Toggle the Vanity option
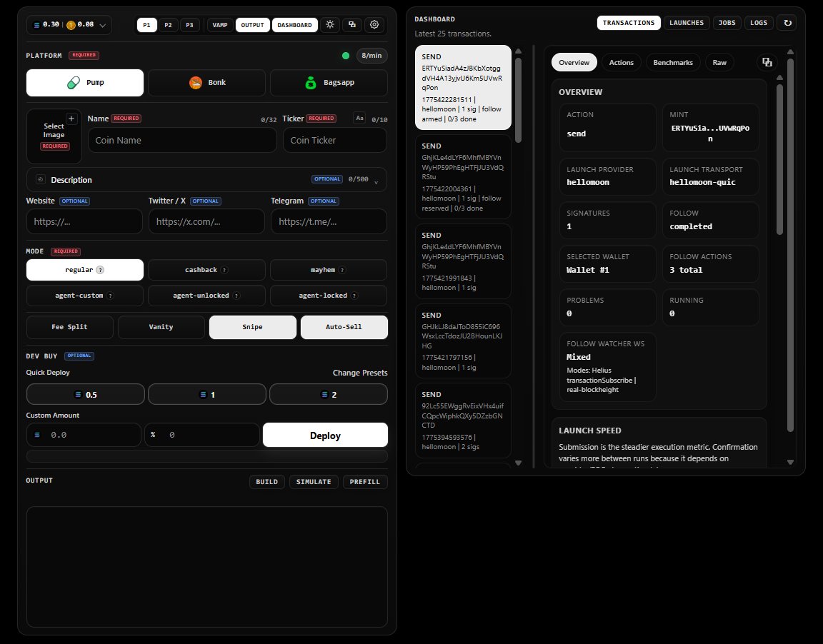Viewport: 823px width, 644px height. click(x=161, y=327)
